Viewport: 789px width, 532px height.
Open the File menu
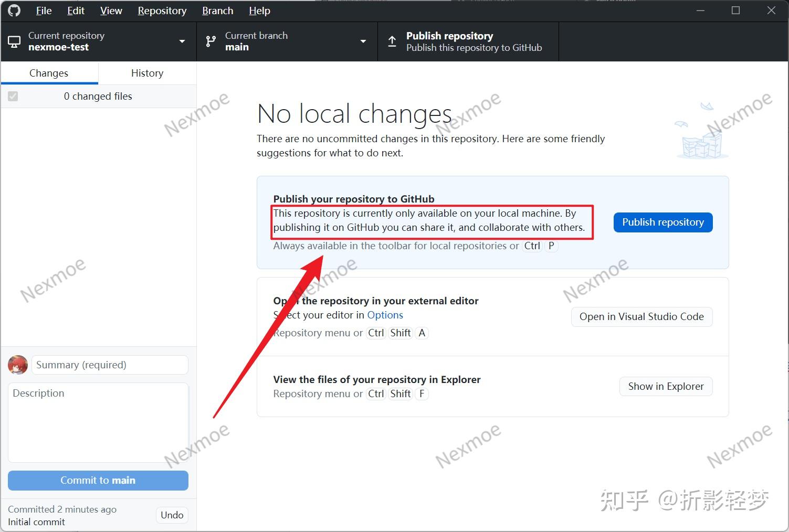point(44,10)
